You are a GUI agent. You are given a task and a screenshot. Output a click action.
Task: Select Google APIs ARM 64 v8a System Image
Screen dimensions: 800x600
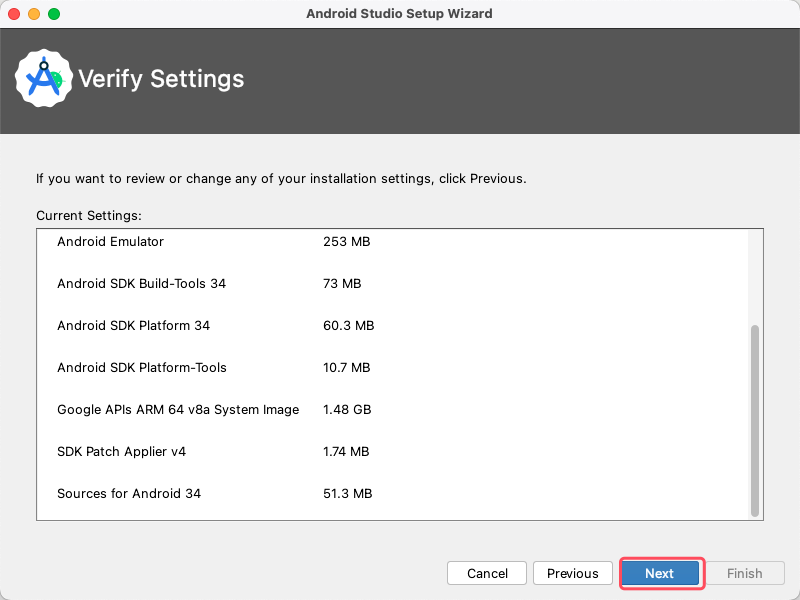tap(392, 410)
